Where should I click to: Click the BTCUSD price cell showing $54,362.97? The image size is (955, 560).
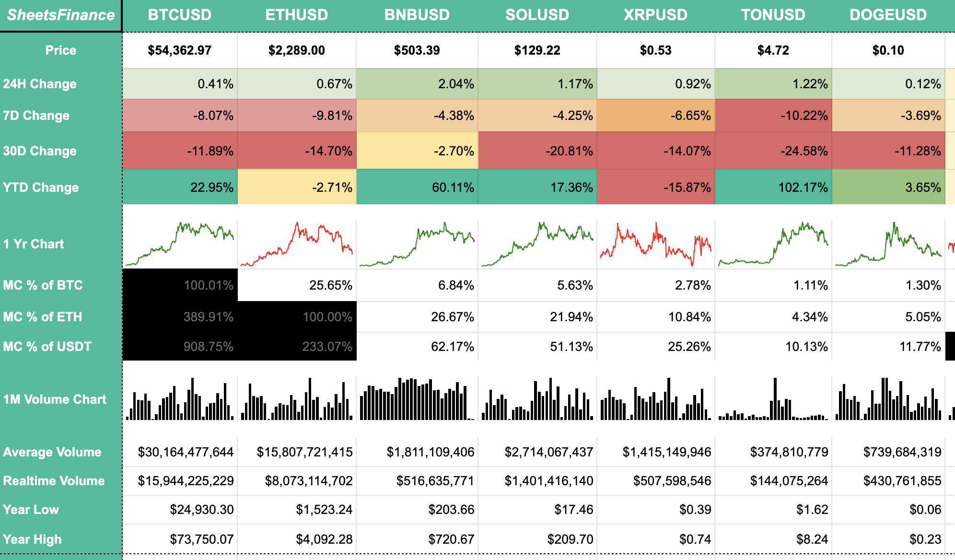(180, 50)
